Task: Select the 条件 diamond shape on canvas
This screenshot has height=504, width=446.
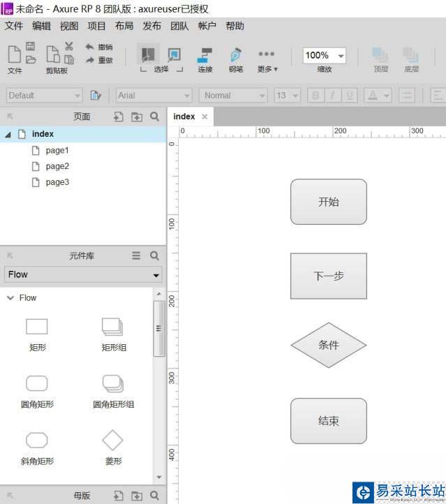Action: pyautogui.click(x=329, y=346)
